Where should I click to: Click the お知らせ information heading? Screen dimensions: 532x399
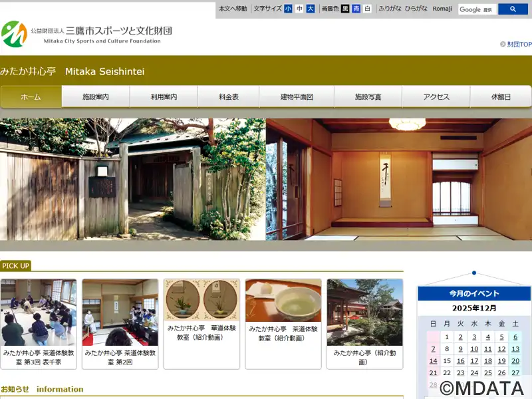click(42, 389)
